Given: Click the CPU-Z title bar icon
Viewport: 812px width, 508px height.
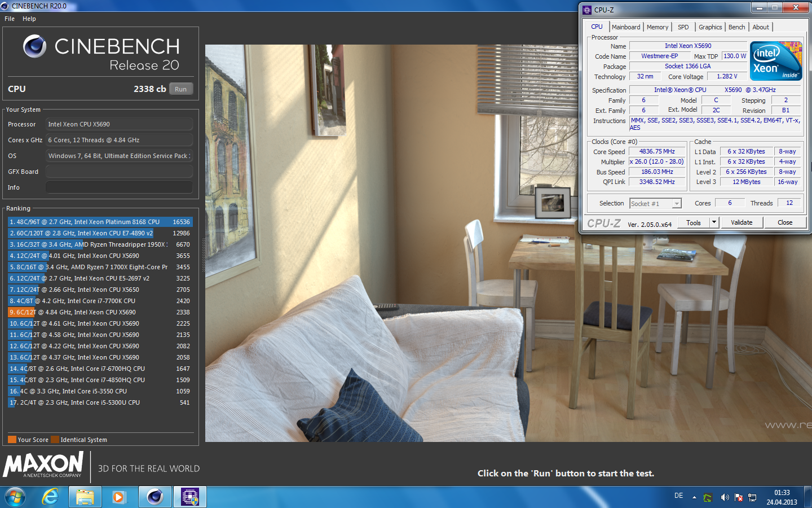Looking at the screenshot, I should pyautogui.click(x=587, y=10).
